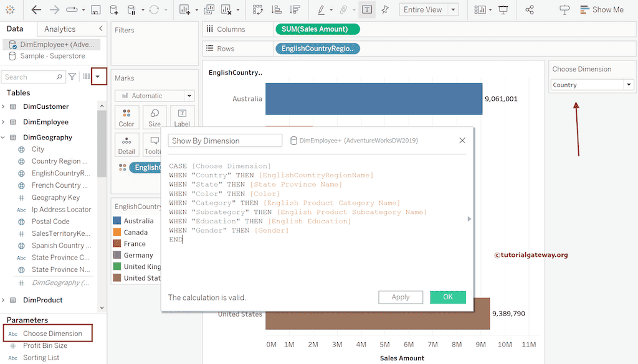The width and height of the screenshot is (638, 364).
Task: Select Ip Address Locator field
Action: pos(62,210)
